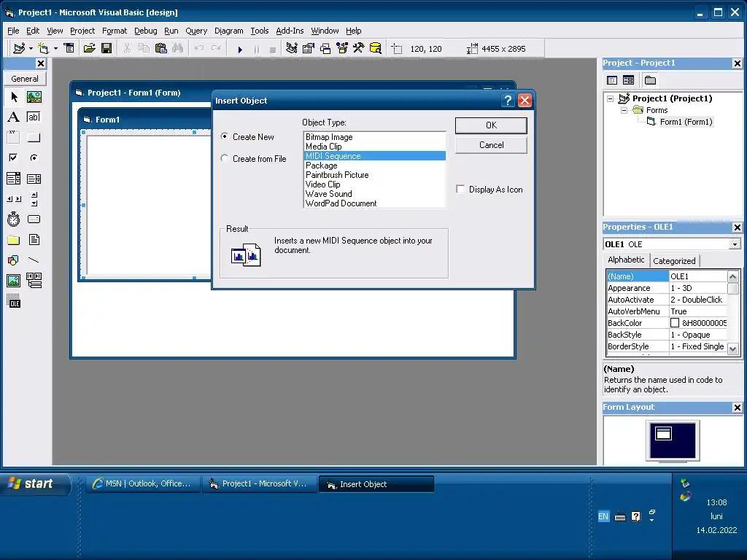Screen dimensions: 747x560
Task: Open Properties Window from the toolbar
Action: 309,48
